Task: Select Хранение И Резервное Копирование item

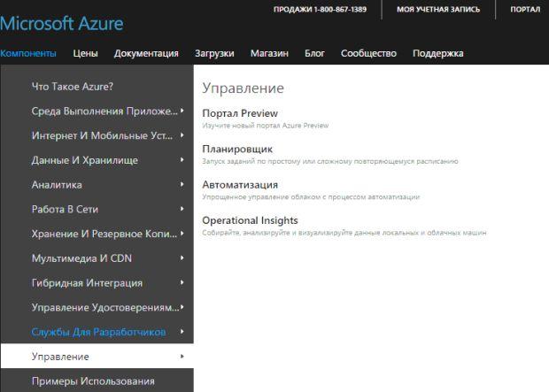Action: 104,234
